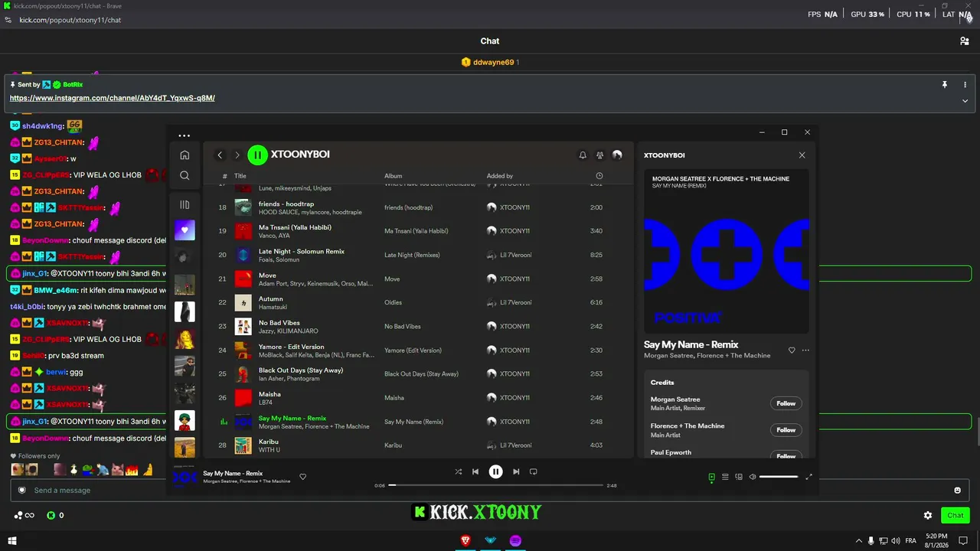Open Spotify Search
This screenshot has height=551, width=980.
pos(185,175)
